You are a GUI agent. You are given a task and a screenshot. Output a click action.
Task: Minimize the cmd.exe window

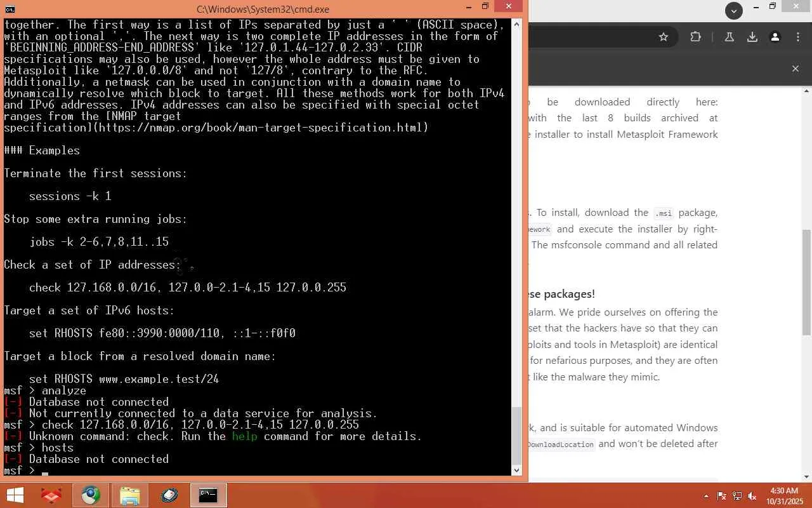click(469, 7)
